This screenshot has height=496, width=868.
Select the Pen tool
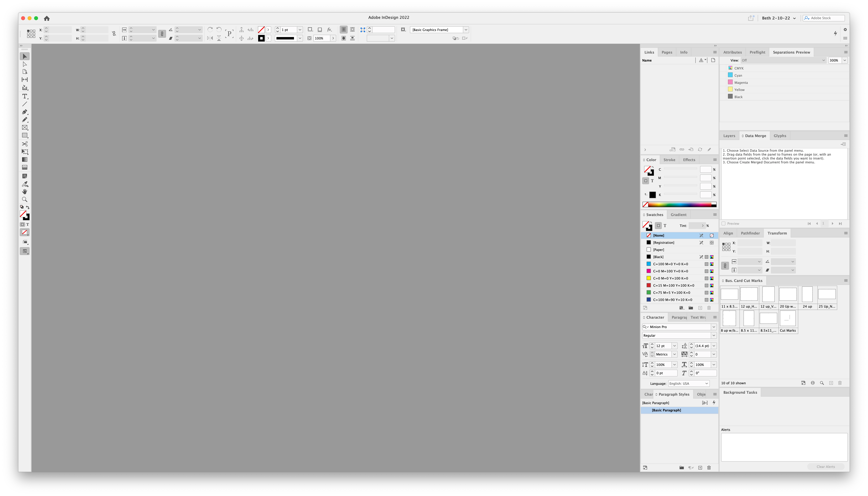point(25,112)
